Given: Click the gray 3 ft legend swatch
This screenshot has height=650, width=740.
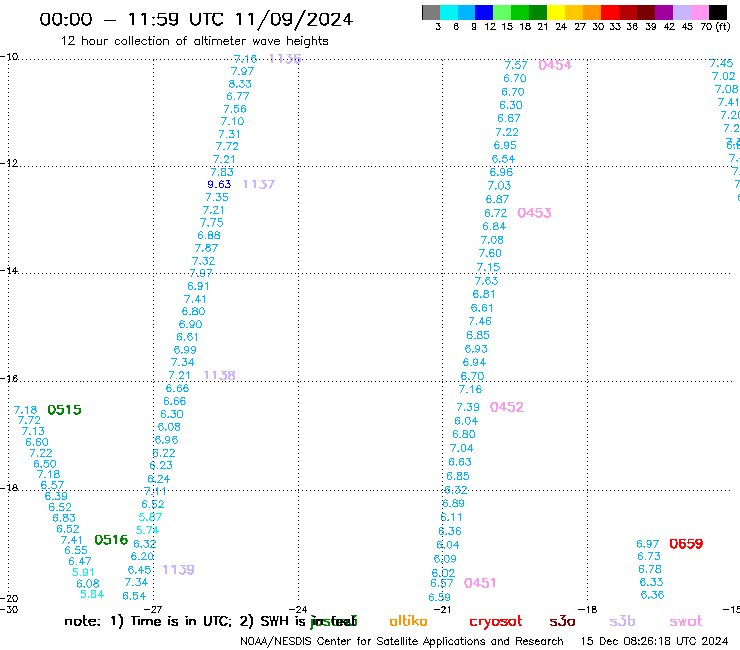Looking at the screenshot, I should coord(431,12).
